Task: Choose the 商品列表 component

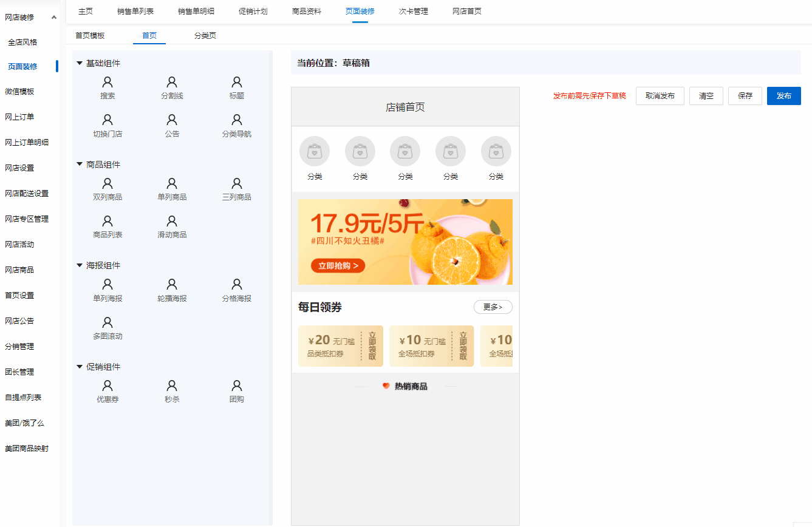Action: pyautogui.click(x=107, y=227)
